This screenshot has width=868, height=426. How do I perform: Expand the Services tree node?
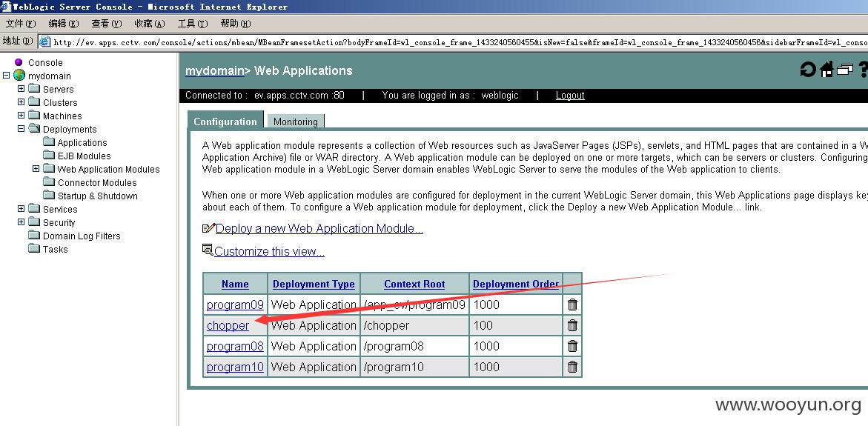point(21,209)
